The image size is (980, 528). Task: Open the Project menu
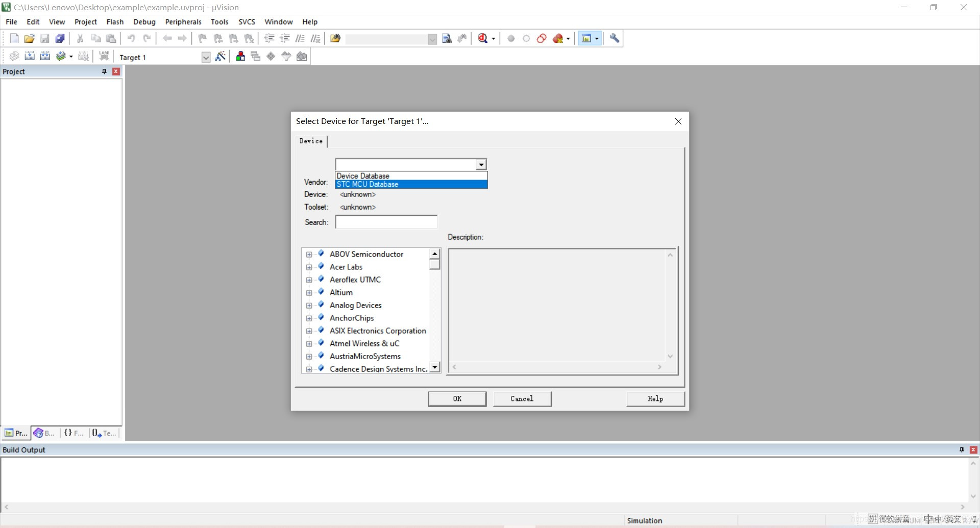[x=86, y=22]
